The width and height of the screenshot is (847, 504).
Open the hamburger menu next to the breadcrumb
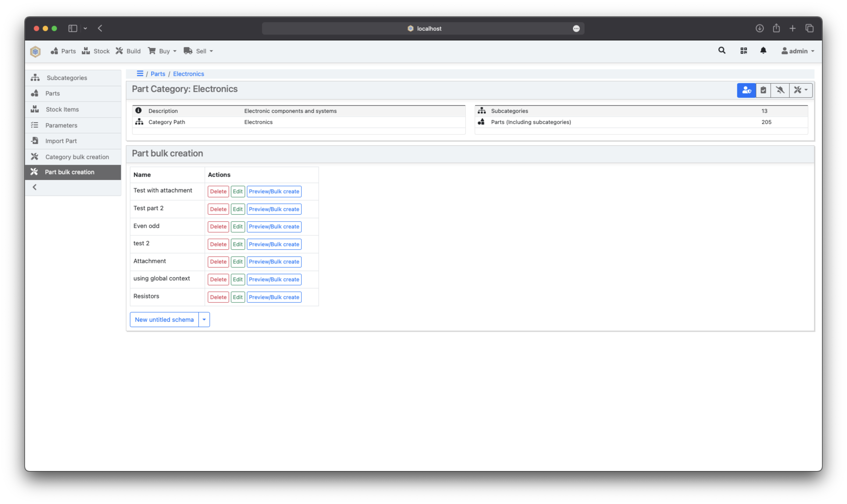tap(140, 73)
